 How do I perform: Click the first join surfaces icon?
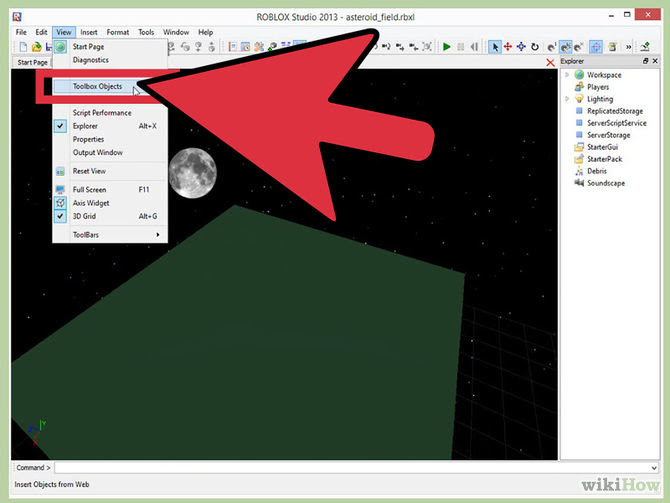point(552,47)
